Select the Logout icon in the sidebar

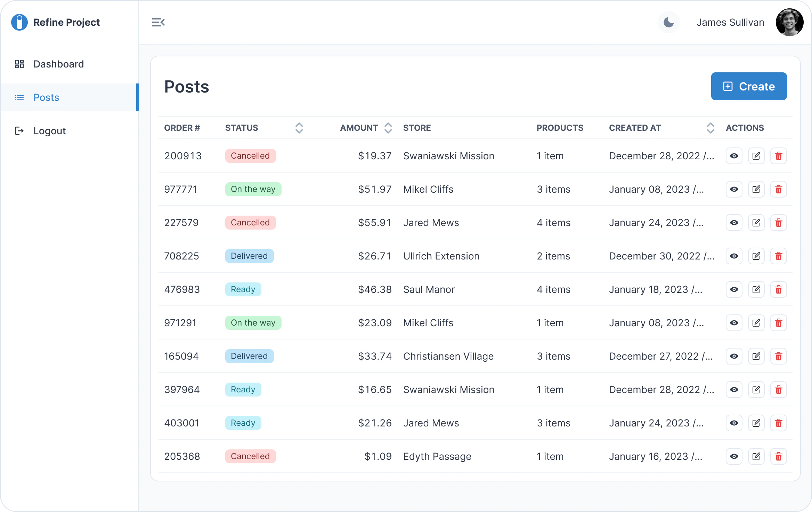[19, 131]
